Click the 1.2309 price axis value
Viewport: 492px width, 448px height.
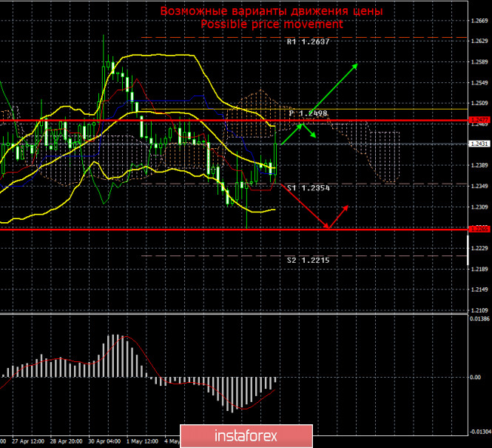[x=480, y=207]
